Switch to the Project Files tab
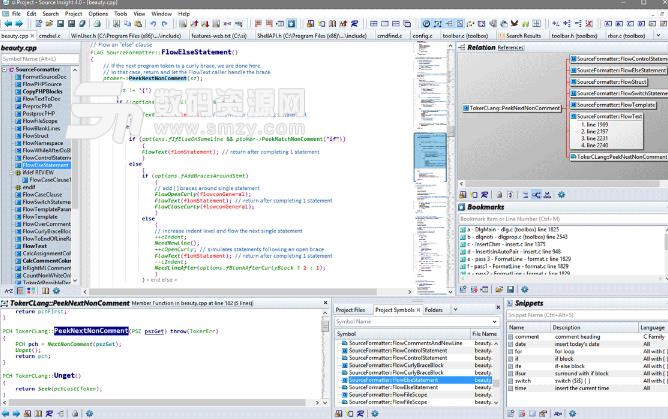This screenshot has height=419, width=668. click(x=352, y=310)
